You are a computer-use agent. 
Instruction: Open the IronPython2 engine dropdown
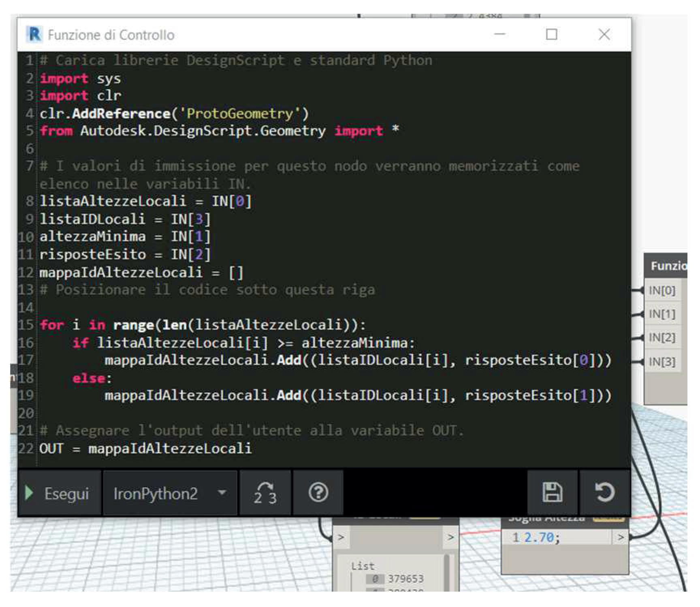170,493
